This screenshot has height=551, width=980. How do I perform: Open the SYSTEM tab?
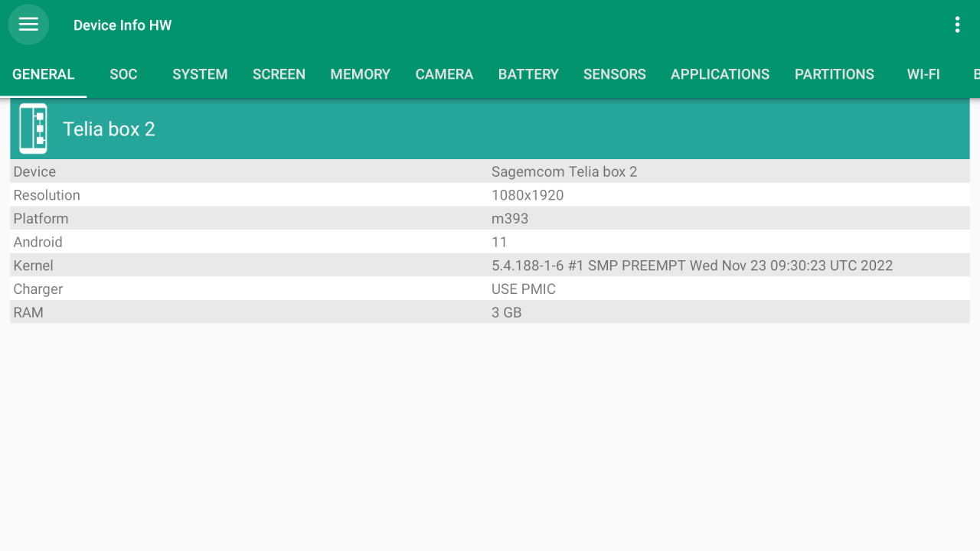coord(200,74)
